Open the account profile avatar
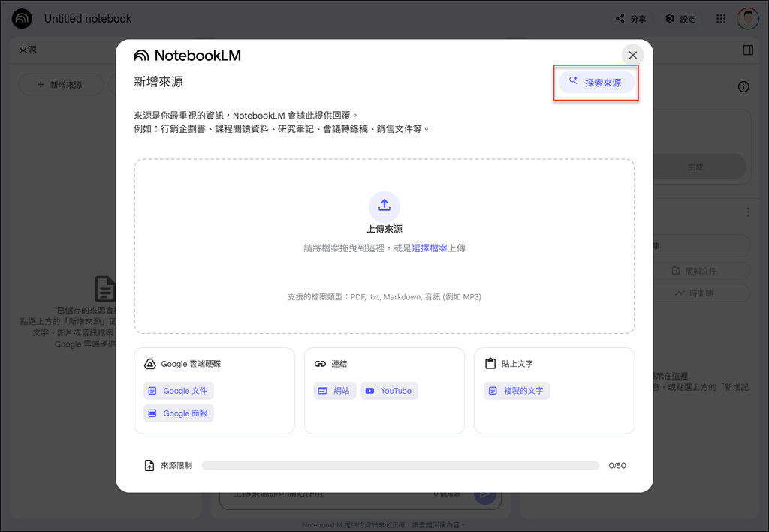Viewport: 769px width, 532px height. point(747,19)
